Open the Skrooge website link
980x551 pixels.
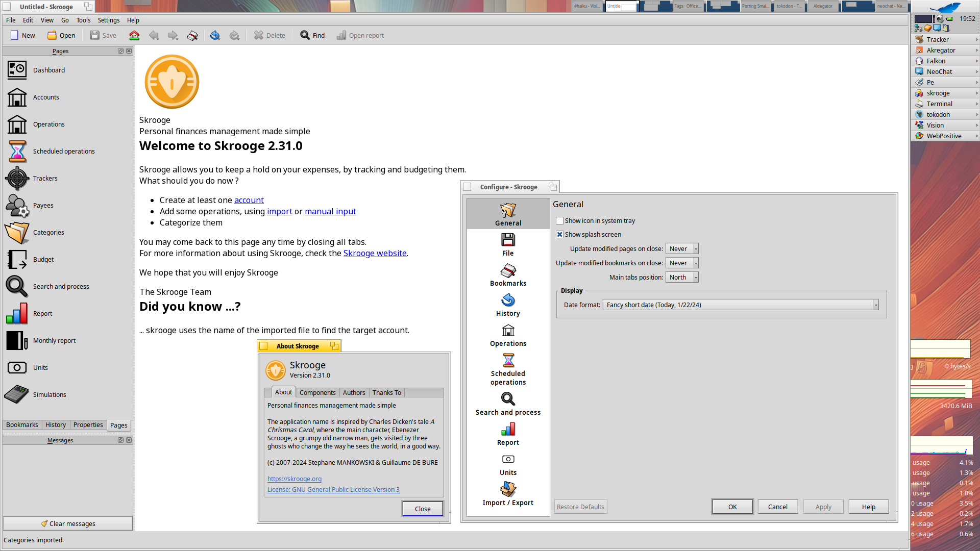(x=375, y=253)
